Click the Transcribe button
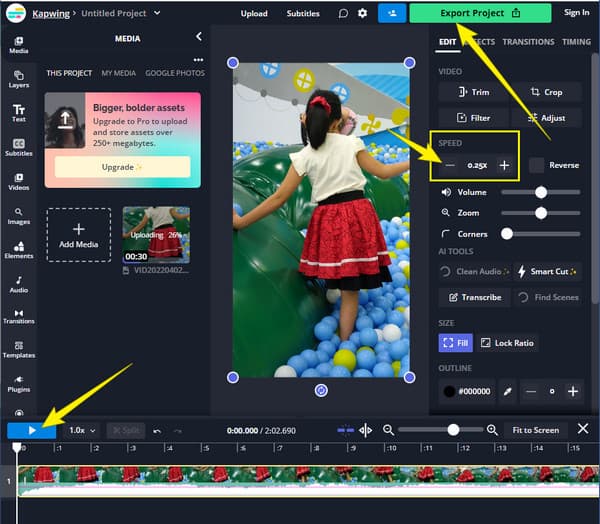This screenshot has width=600, height=524. click(474, 297)
